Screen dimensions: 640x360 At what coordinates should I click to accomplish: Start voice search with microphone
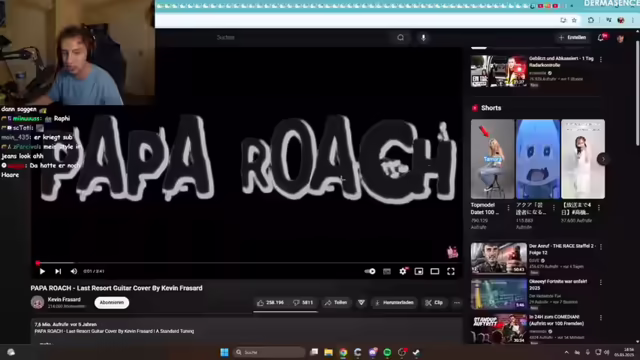tap(423, 38)
